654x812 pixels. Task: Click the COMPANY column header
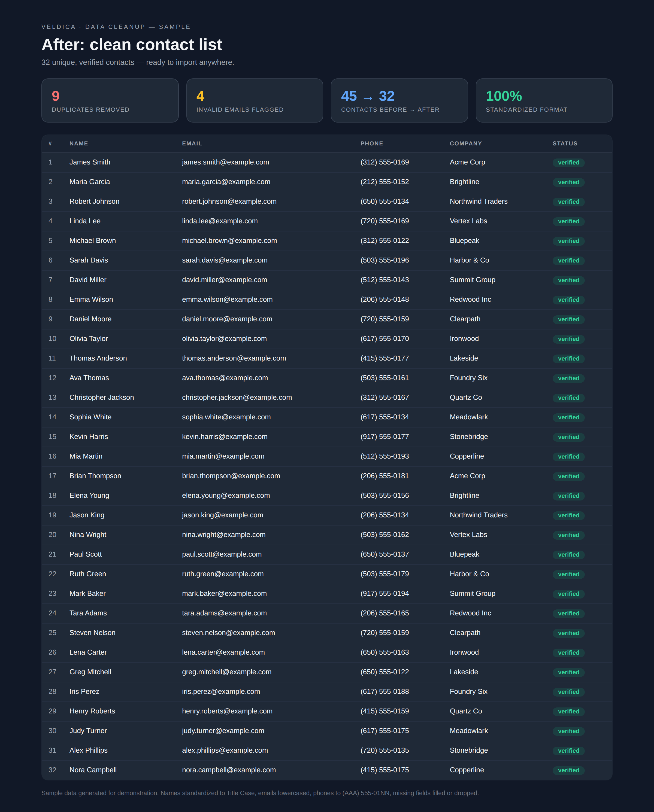pos(465,144)
